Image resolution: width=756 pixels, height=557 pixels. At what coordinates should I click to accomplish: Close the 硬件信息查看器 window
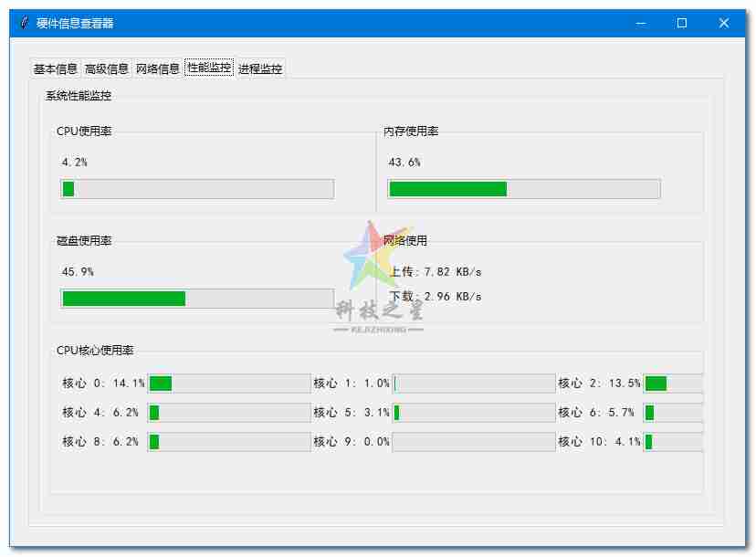pyautogui.click(x=724, y=24)
